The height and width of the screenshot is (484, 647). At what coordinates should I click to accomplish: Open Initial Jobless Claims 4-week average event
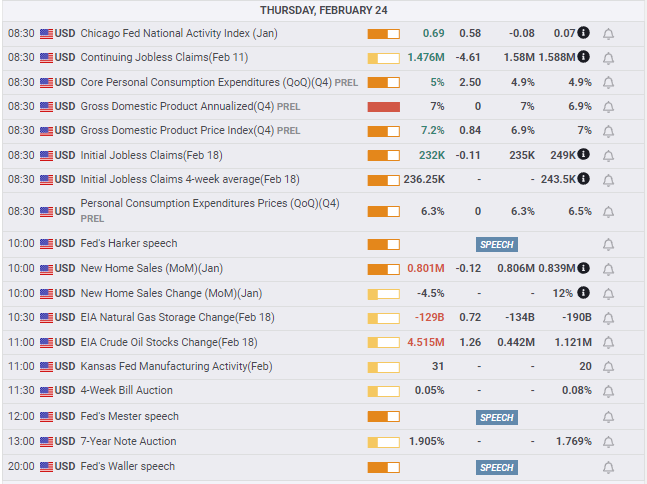tap(190, 179)
